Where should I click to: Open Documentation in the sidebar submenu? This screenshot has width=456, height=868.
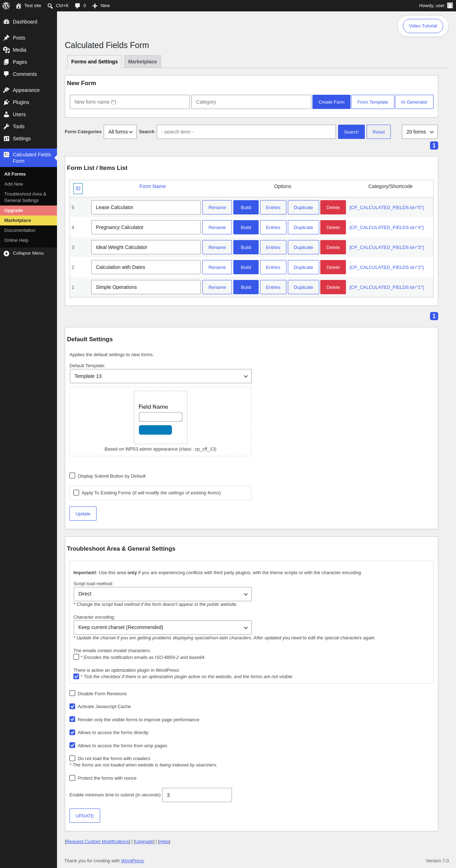20,230
